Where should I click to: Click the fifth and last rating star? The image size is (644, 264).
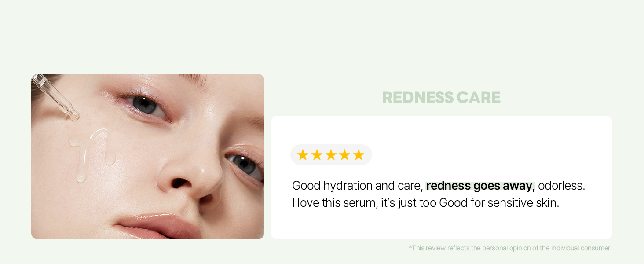coord(359,155)
